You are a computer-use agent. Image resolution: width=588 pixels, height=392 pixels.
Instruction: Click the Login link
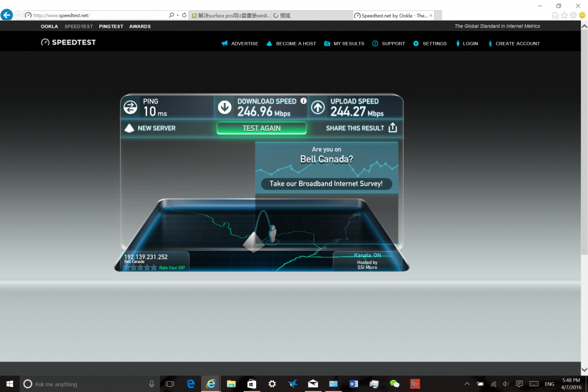pos(467,44)
